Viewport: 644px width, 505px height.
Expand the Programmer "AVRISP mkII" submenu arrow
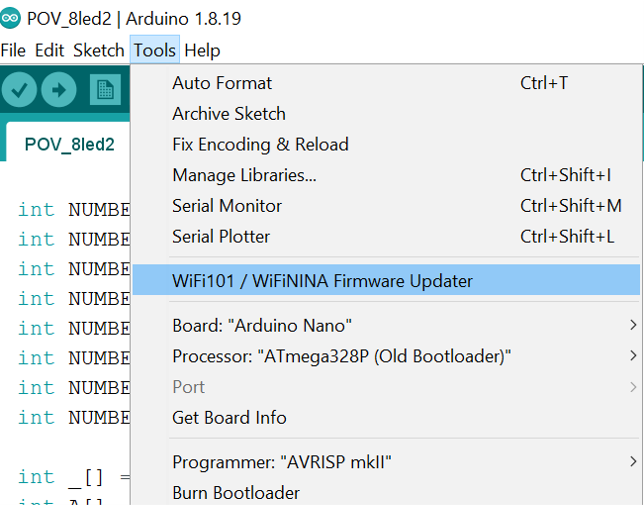tap(632, 461)
